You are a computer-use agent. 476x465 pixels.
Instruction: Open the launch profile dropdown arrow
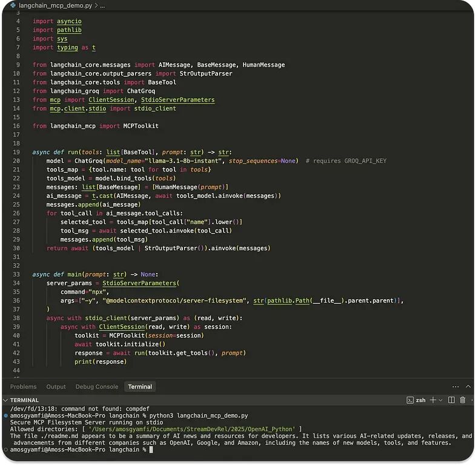click(440, 400)
